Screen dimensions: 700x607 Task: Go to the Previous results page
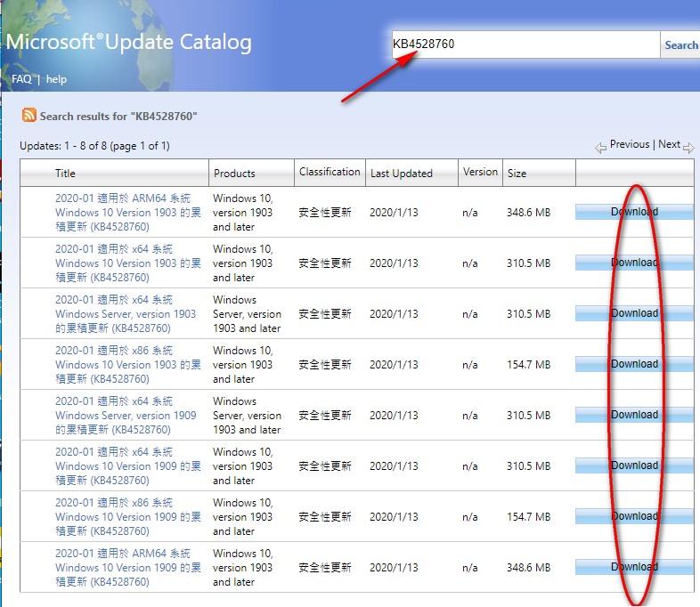pos(630,144)
